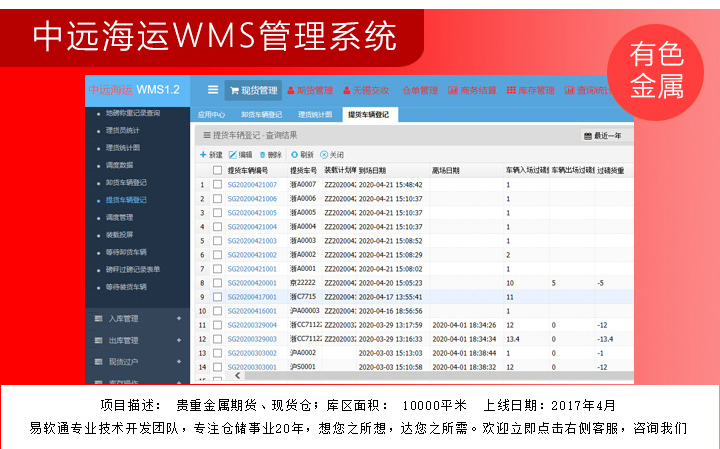Sort by the 离场日期 column header
Image resolution: width=720 pixels, height=449 pixels.
(445, 170)
